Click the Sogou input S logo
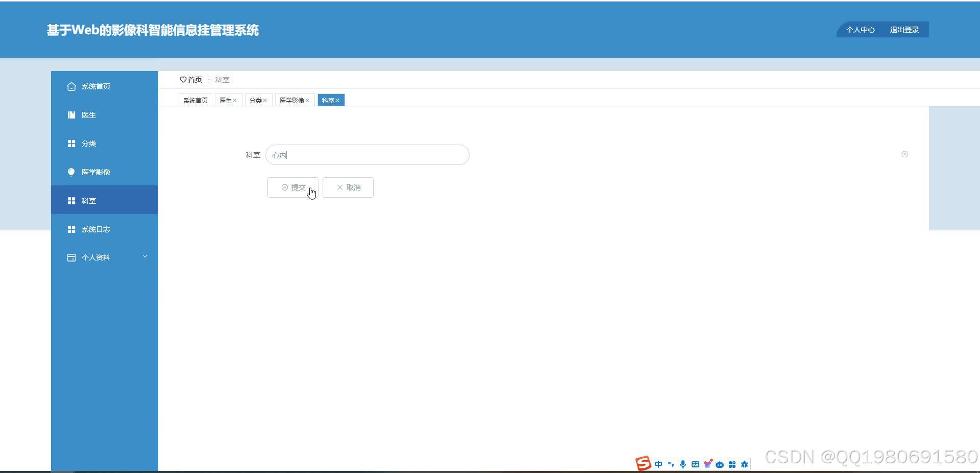Screen dimensions: 980x473 click(643, 464)
